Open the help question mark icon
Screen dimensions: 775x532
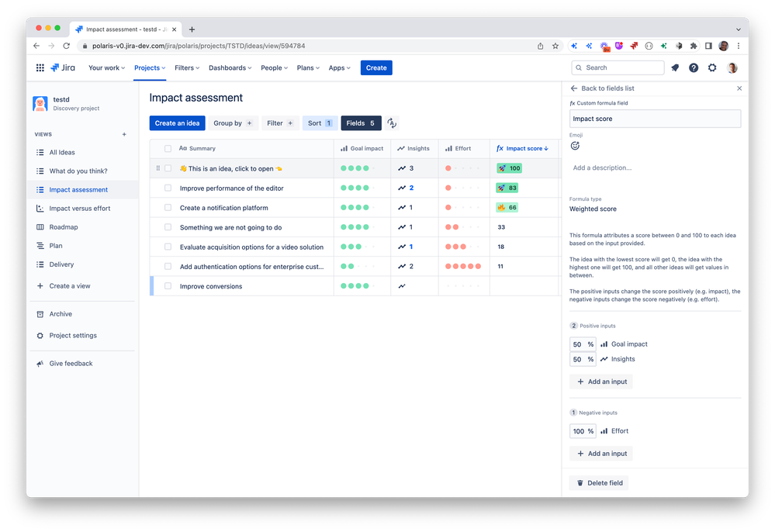click(x=694, y=67)
